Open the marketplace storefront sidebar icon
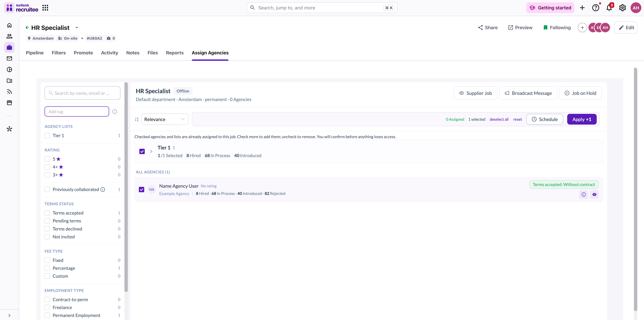Image resolution: width=644 pixels, height=320 pixels. (x=9, y=103)
